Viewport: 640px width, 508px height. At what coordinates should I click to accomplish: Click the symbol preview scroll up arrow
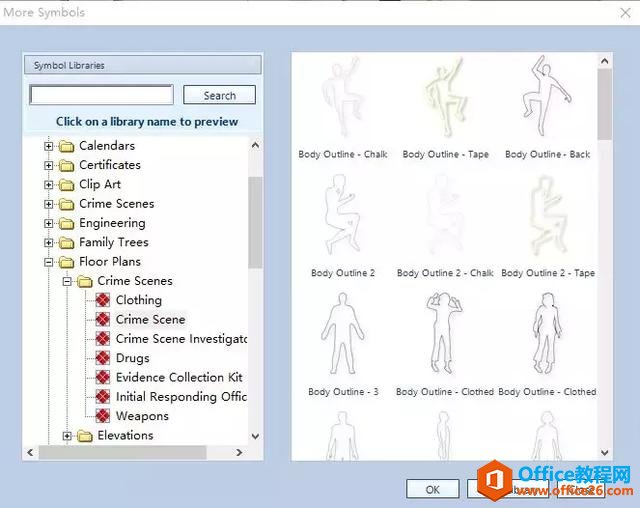[604, 61]
